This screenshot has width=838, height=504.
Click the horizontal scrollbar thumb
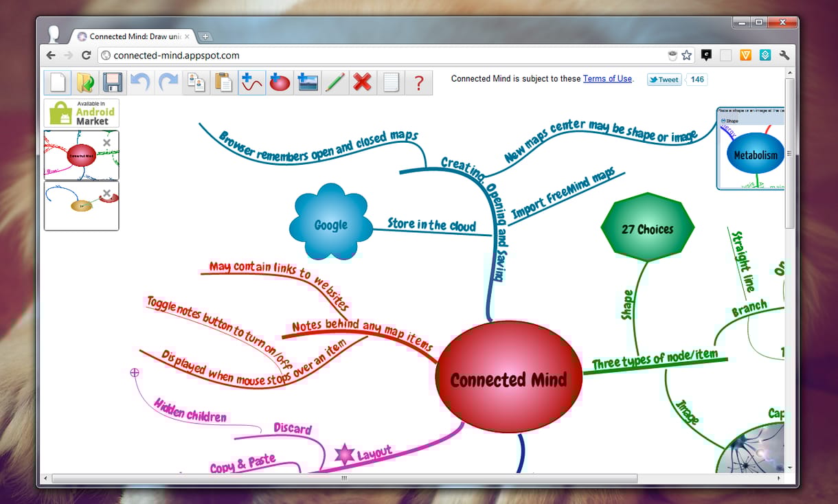344,479
